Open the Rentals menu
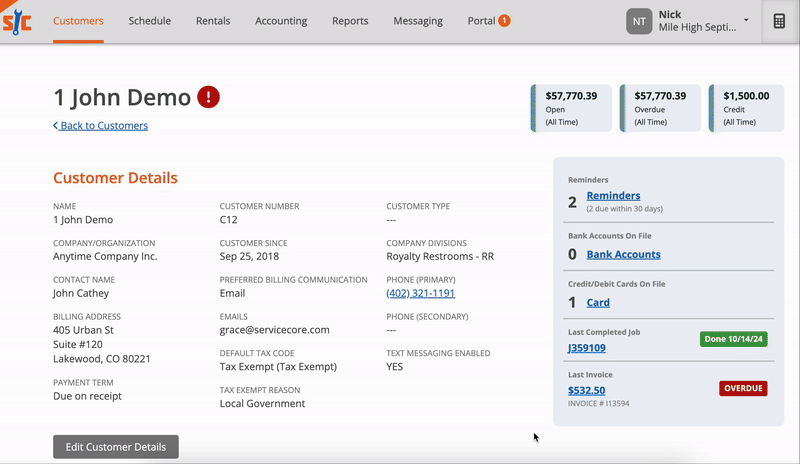Image resolution: width=800 pixels, height=464 pixels. pos(213,21)
